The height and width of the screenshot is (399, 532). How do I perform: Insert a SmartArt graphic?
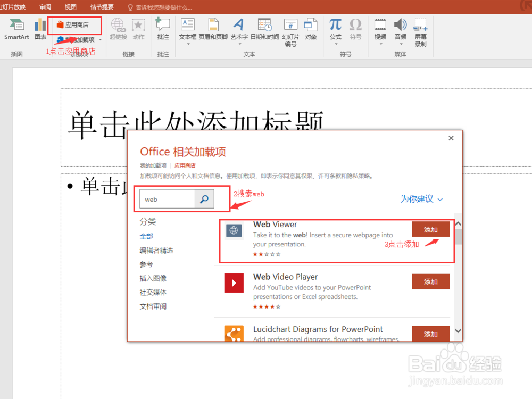tap(16, 29)
